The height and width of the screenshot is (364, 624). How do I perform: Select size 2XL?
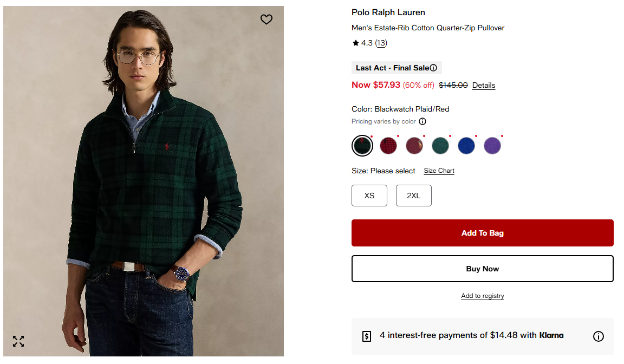413,196
